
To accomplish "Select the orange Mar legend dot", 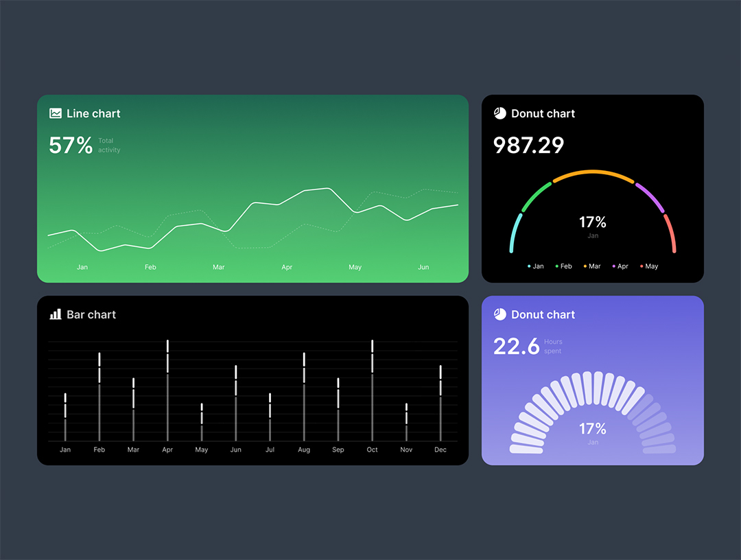I will point(585,266).
